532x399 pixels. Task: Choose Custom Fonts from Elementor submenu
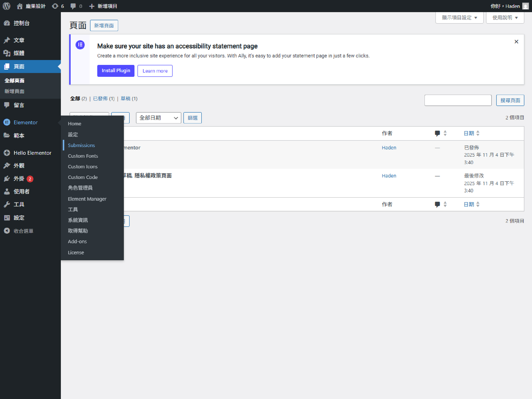[x=83, y=156]
